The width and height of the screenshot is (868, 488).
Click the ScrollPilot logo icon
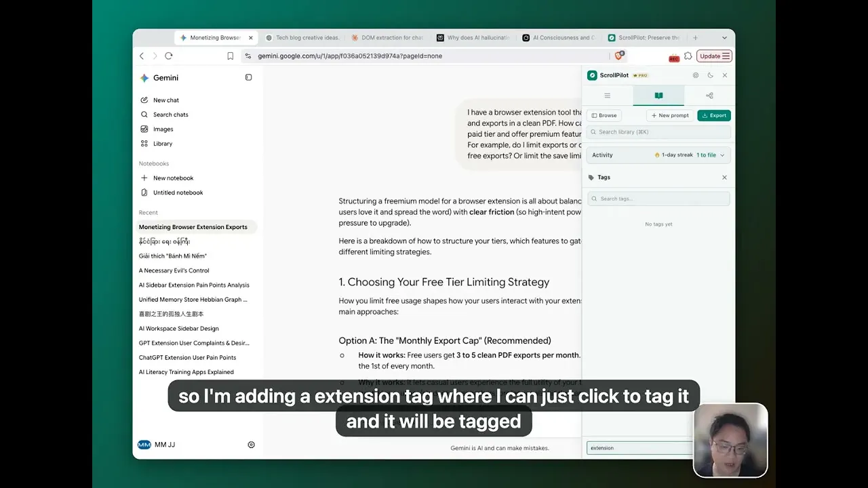point(592,75)
